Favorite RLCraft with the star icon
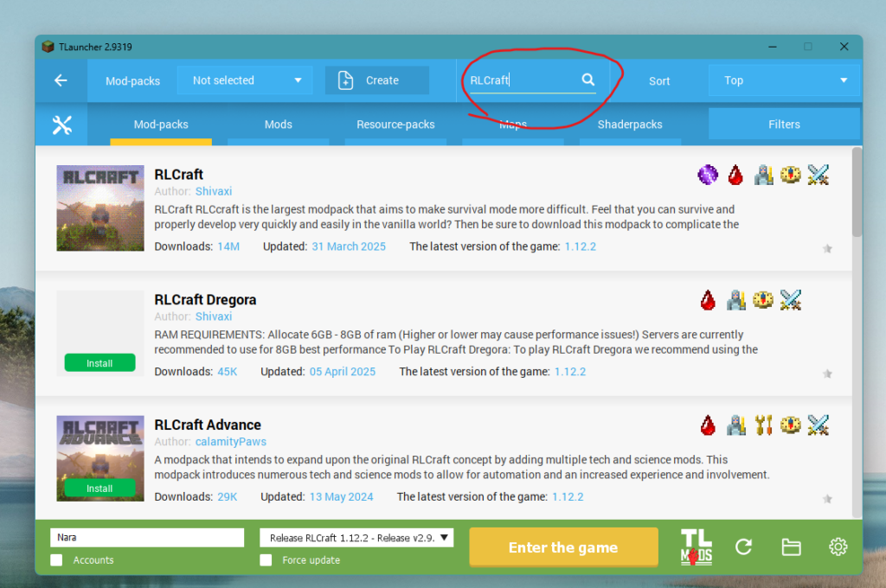Viewport: 886px width, 588px height. 827,249
